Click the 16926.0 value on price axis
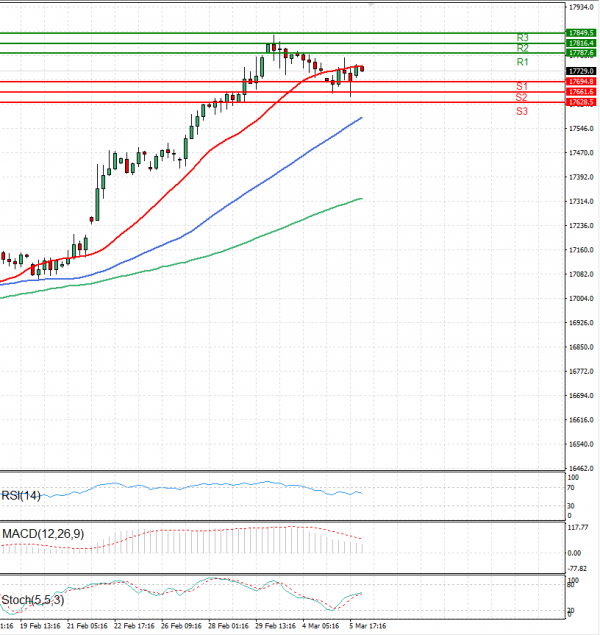The image size is (600, 635). (581, 323)
